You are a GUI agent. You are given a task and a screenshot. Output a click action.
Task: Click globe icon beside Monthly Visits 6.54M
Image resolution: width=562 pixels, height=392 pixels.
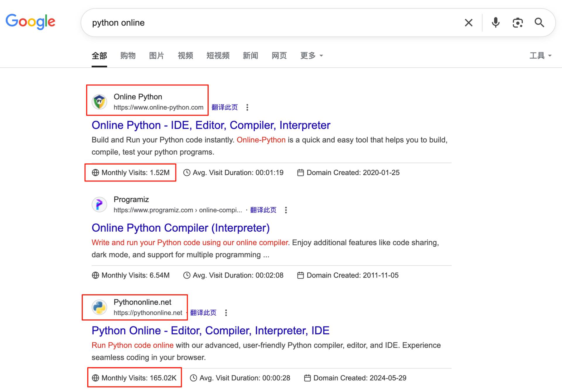point(95,275)
